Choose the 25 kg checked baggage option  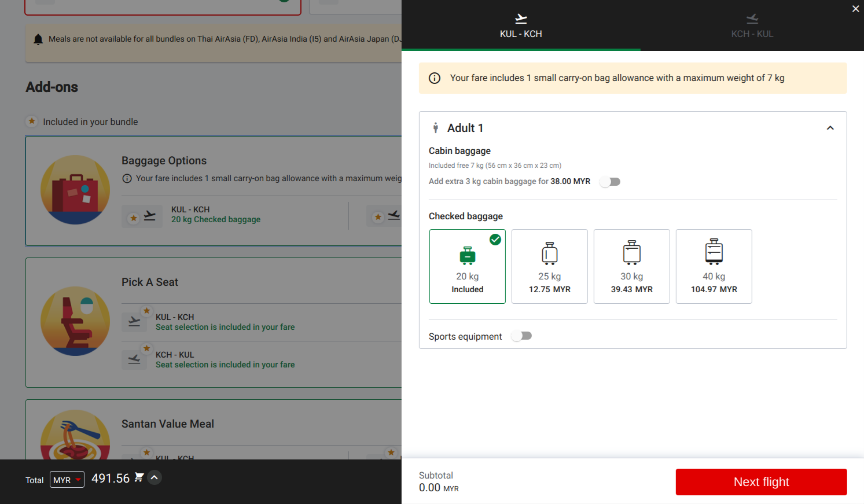[x=550, y=266]
